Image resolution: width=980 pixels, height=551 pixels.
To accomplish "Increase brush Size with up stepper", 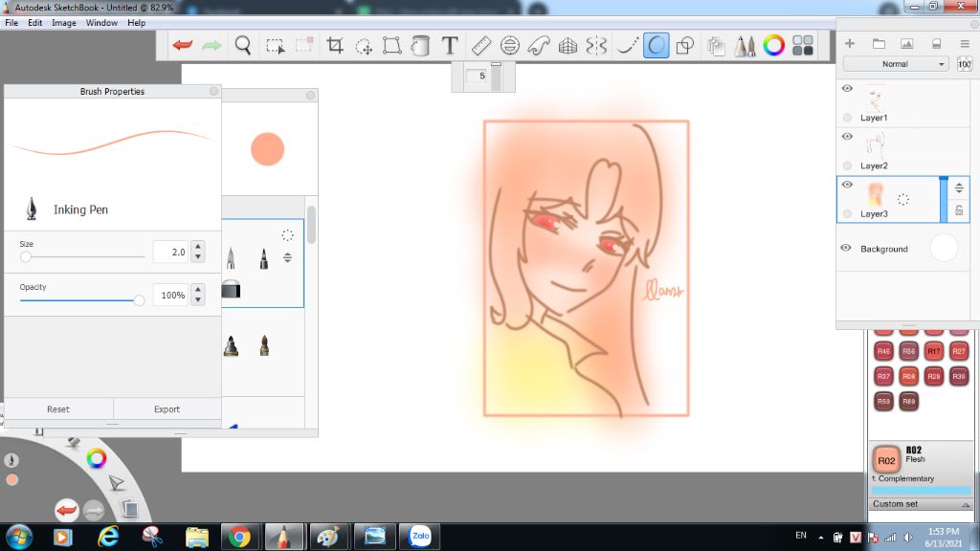I will (x=198, y=246).
